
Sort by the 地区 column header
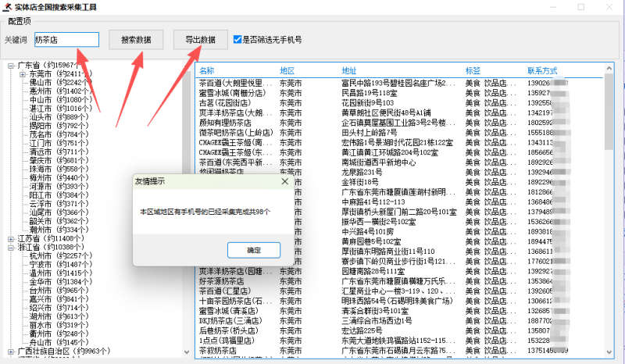[287, 70]
